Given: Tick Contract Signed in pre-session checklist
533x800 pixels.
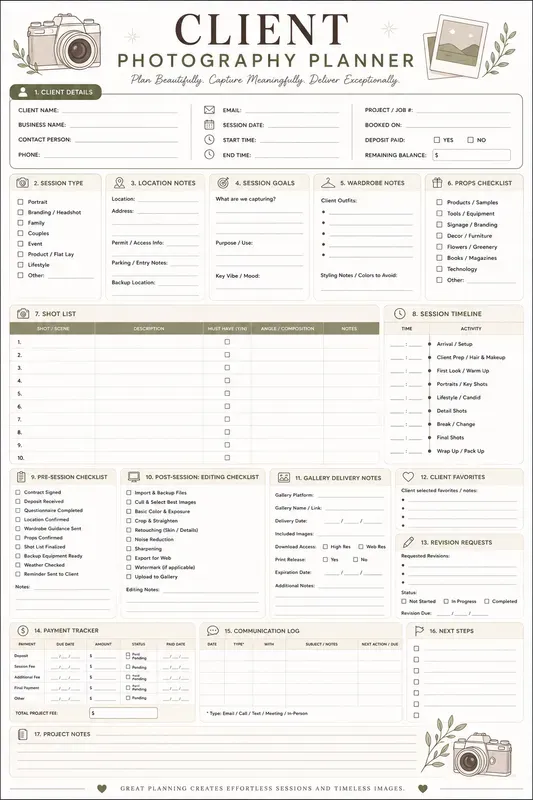Looking at the screenshot, I should coord(18,492).
